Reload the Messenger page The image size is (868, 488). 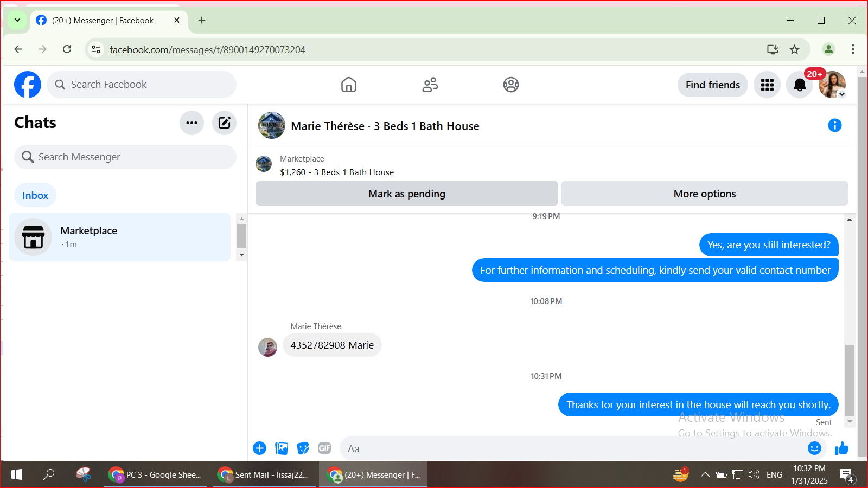coord(67,49)
